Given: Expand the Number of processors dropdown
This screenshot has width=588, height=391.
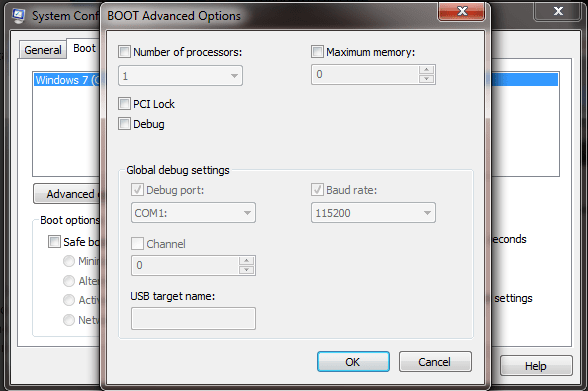Looking at the screenshot, I should tap(180, 76).
